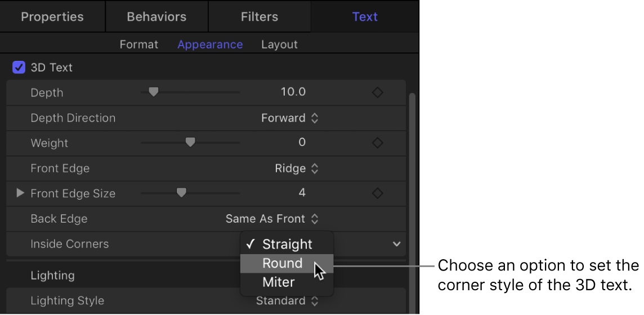Open the Depth Direction Forward dropdown
Screen dimensions: 644x315
click(290, 118)
